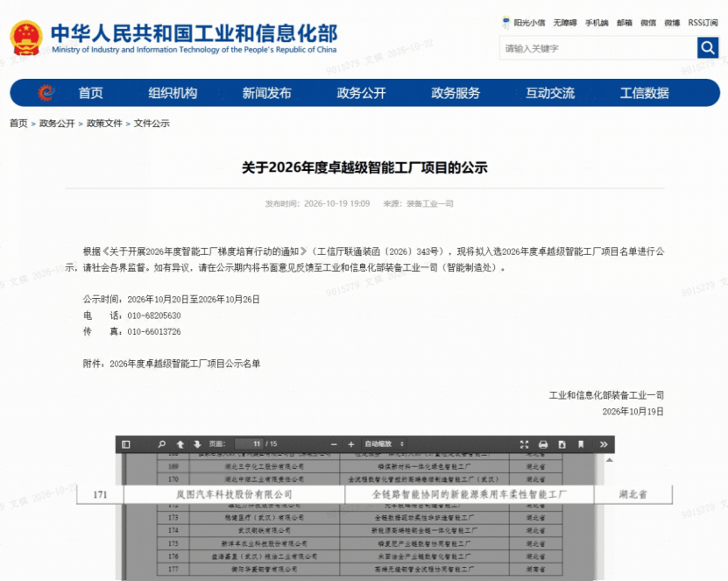This screenshot has width=728, height=581.
Task: Zoom in the PDF with plus
Action: tap(351, 444)
